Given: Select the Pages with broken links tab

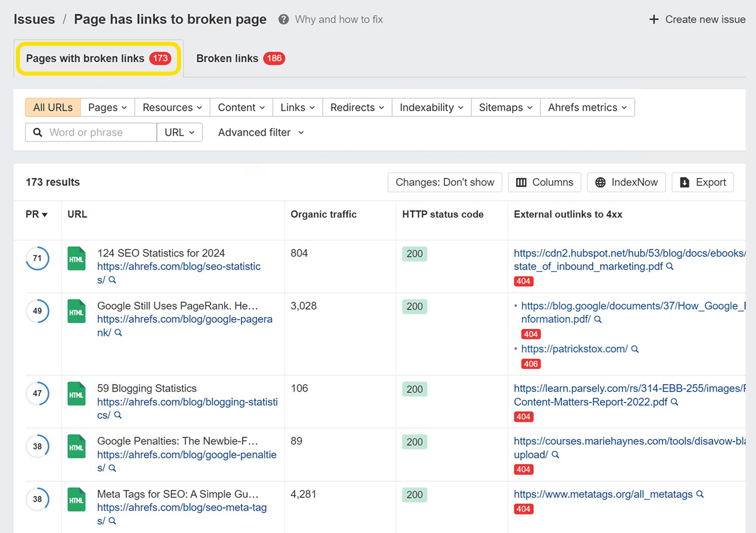Looking at the screenshot, I should point(98,58).
